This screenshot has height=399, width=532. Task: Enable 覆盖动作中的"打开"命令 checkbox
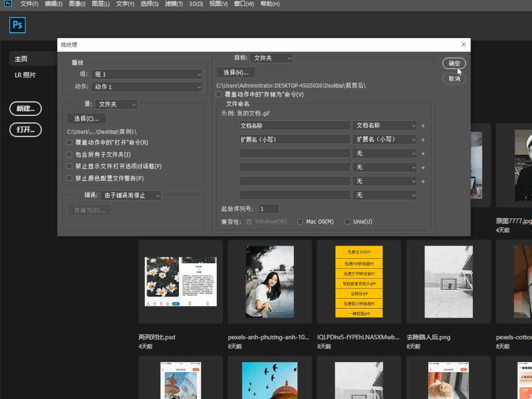coord(70,143)
